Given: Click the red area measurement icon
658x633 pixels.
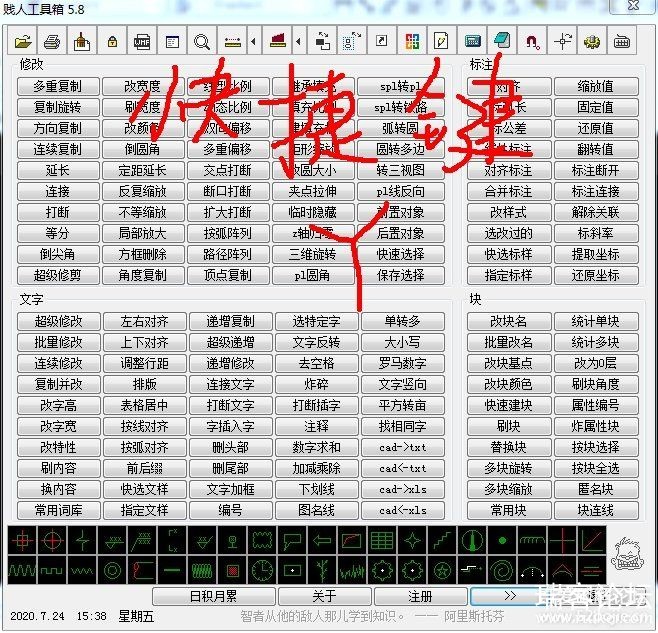Looking at the screenshot, I should 277,41.
